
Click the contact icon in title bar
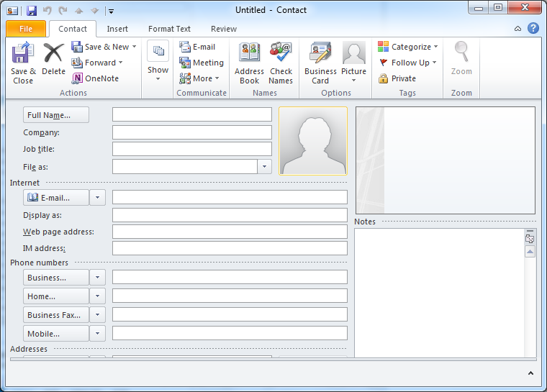(12, 11)
